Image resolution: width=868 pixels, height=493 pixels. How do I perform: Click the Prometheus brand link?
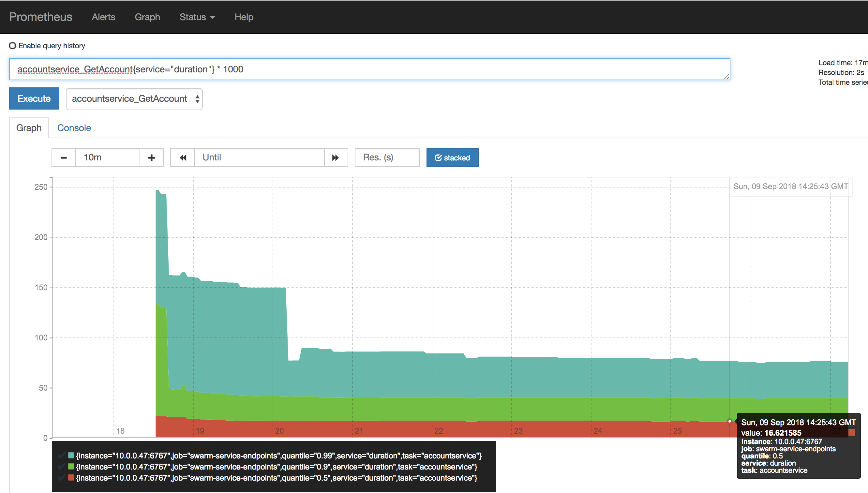[x=41, y=17]
